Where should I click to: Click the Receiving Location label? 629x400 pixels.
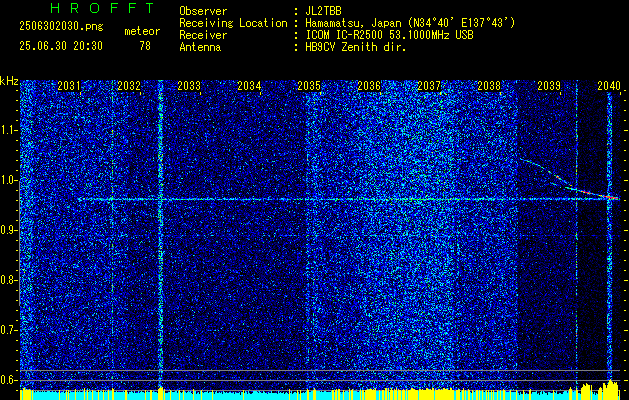[x=233, y=23]
